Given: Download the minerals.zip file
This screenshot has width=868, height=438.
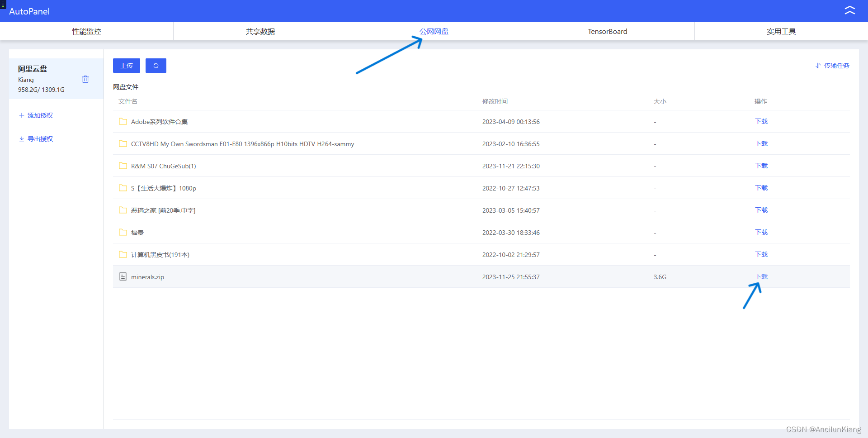Looking at the screenshot, I should [761, 276].
